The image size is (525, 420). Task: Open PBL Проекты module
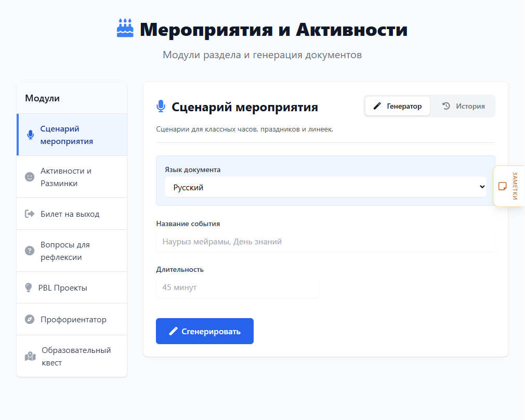pyautogui.click(x=72, y=287)
